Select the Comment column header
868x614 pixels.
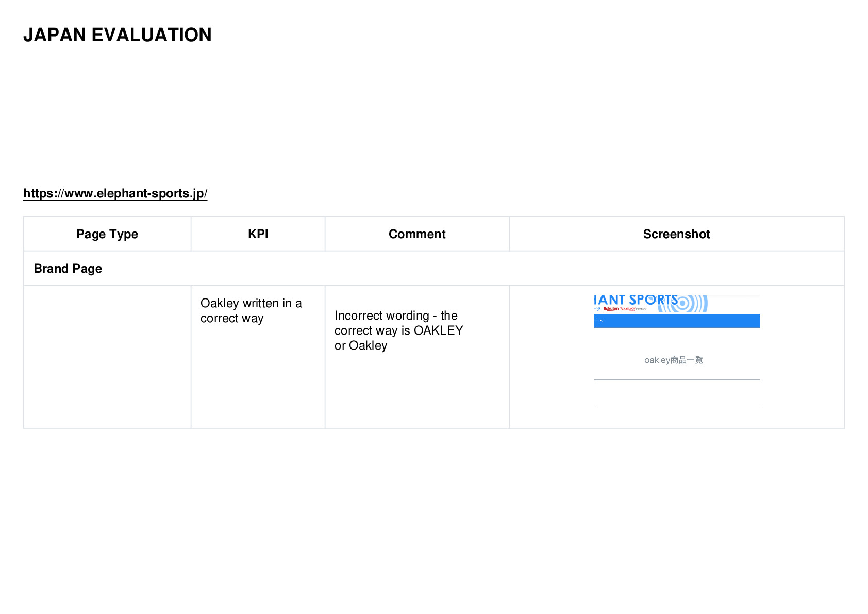pyautogui.click(x=417, y=234)
